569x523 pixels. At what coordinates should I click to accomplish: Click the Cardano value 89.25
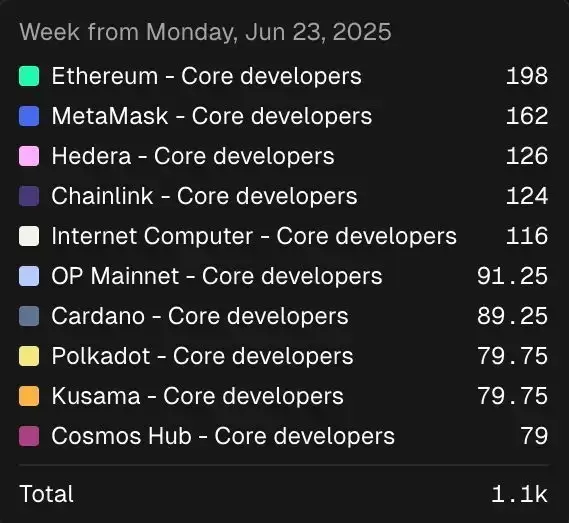(512, 316)
